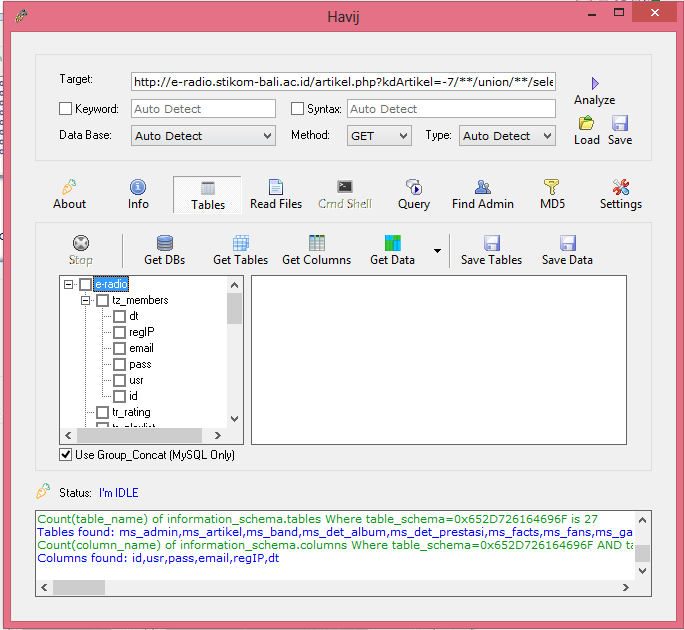Click the I'm IDLE status text

click(119, 493)
